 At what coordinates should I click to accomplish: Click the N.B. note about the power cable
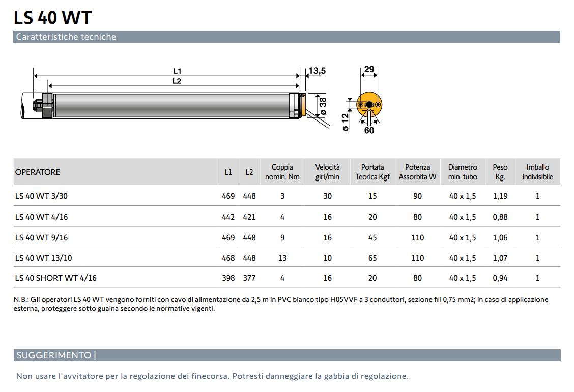[281, 304]
